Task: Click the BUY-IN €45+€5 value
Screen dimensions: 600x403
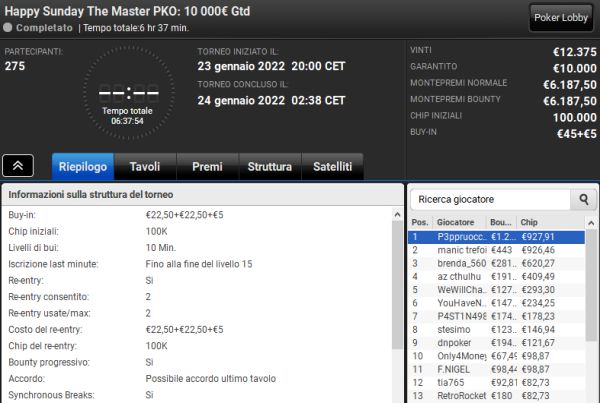Action: [577, 134]
